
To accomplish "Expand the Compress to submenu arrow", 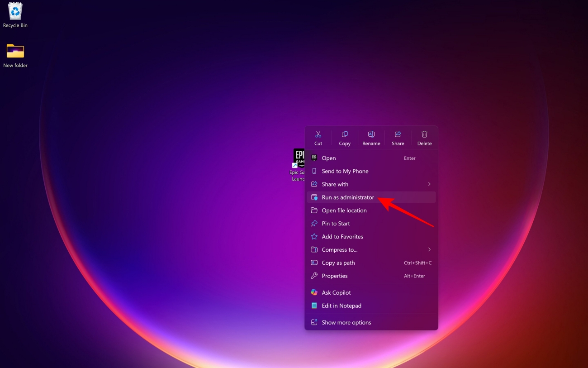I will click(429, 250).
